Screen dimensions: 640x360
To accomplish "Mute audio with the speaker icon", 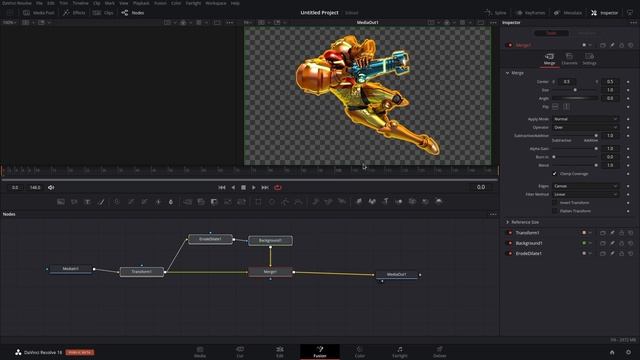I will click(51, 187).
